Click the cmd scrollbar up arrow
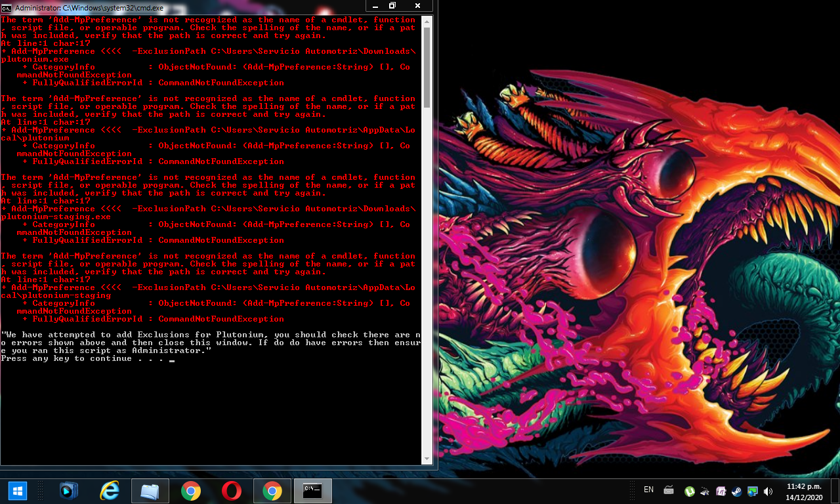 pos(427,22)
